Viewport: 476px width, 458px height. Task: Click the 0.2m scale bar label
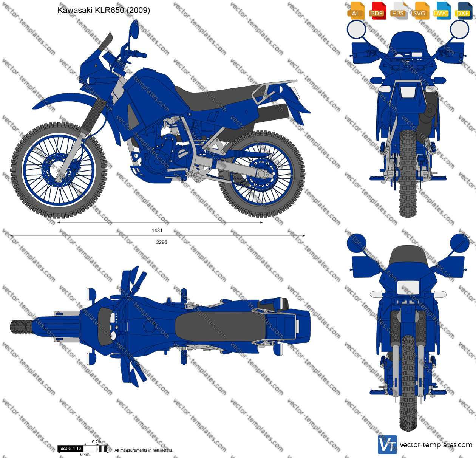click(x=96, y=442)
